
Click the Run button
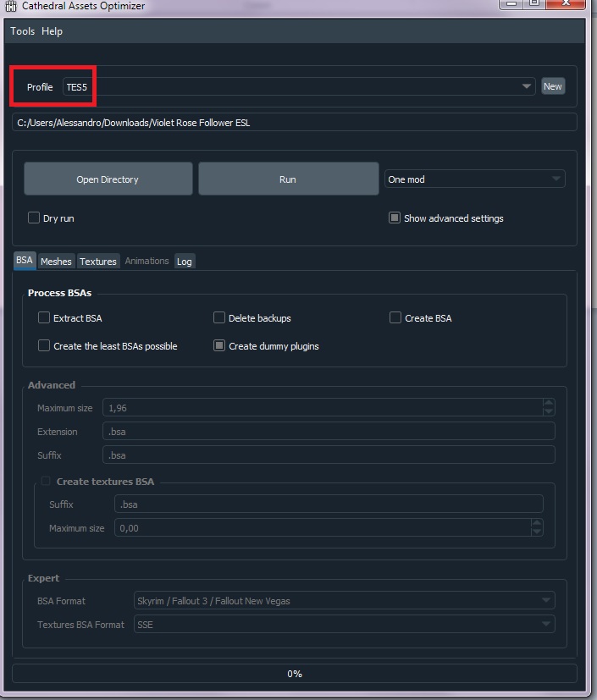pos(289,179)
